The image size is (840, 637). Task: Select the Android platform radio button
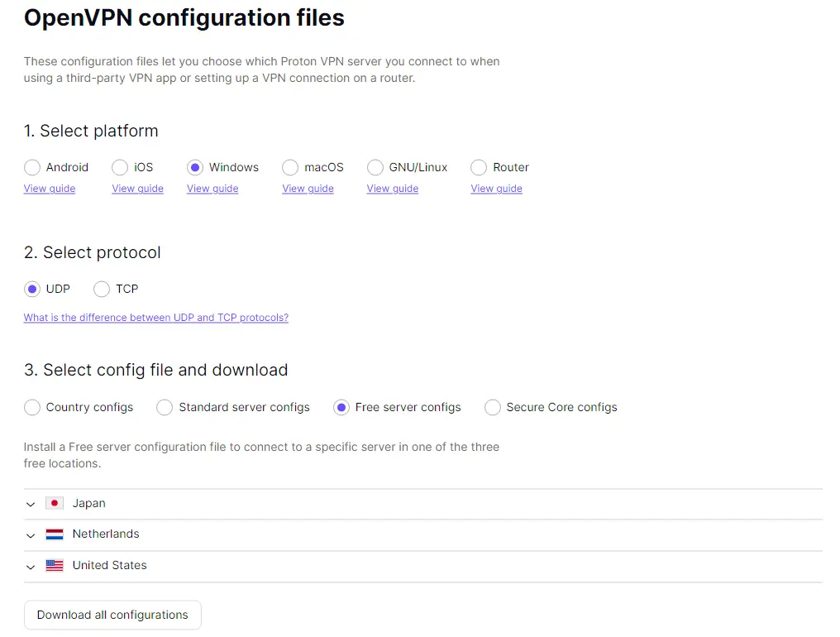click(32, 167)
